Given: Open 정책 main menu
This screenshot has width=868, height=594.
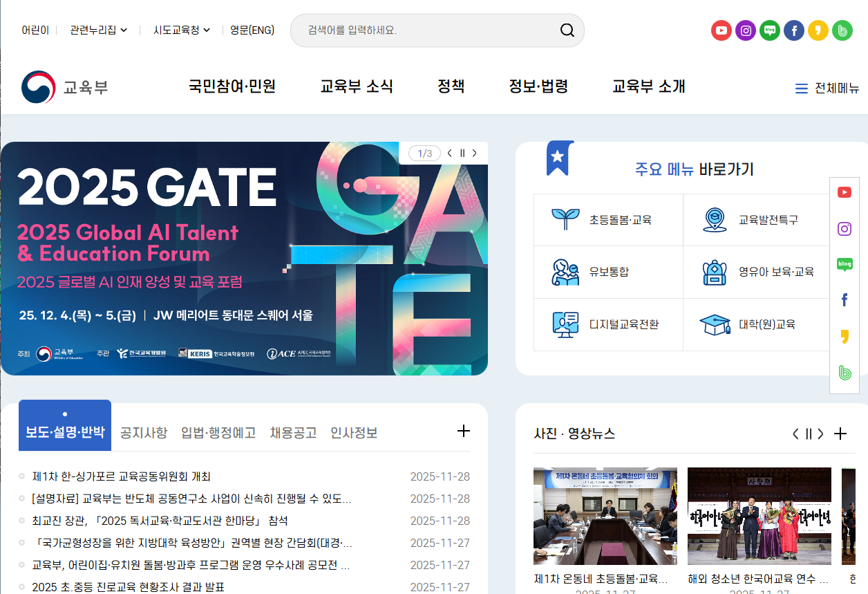Looking at the screenshot, I should (451, 86).
